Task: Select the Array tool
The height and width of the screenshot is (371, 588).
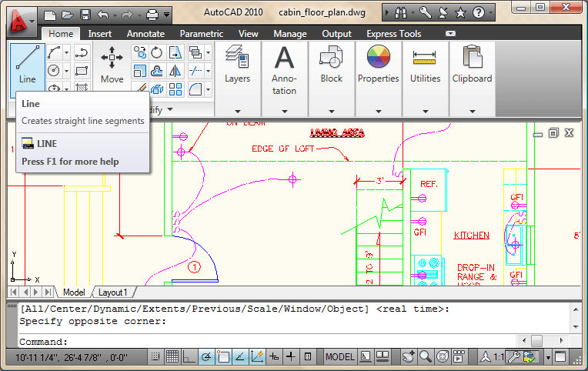Action: click(x=175, y=89)
